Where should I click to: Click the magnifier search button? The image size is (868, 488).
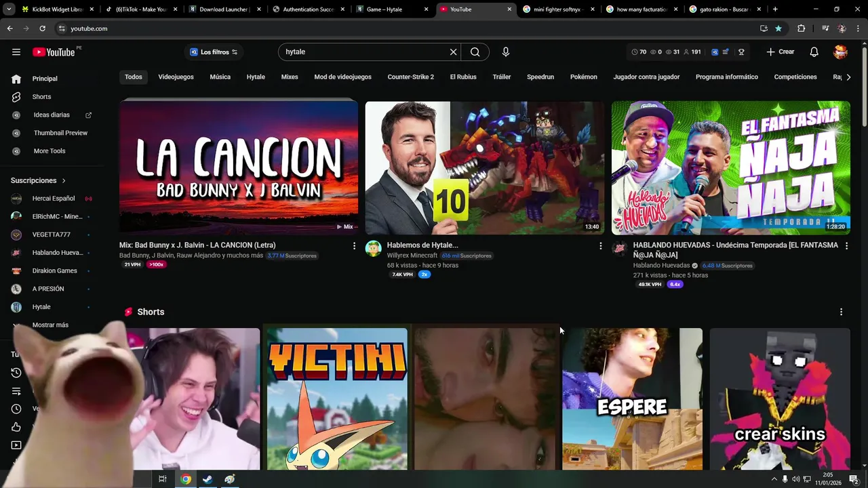[475, 52]
